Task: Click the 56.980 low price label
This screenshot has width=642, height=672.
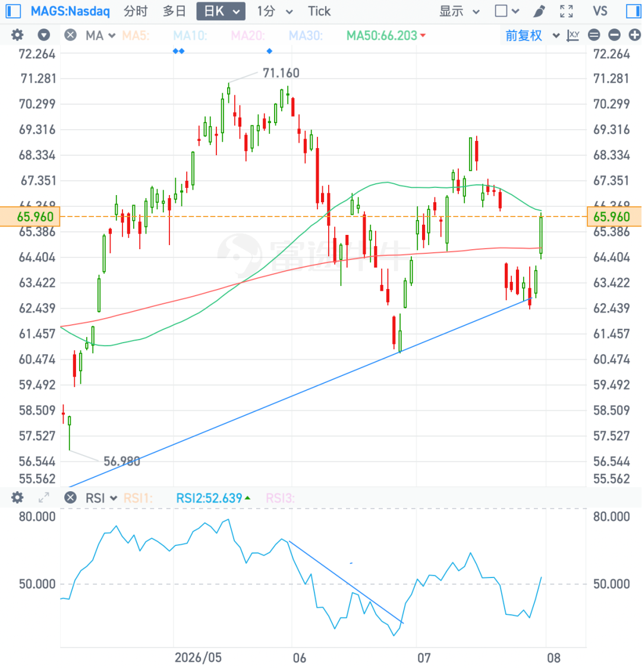Action: click(x=122, y=461)
